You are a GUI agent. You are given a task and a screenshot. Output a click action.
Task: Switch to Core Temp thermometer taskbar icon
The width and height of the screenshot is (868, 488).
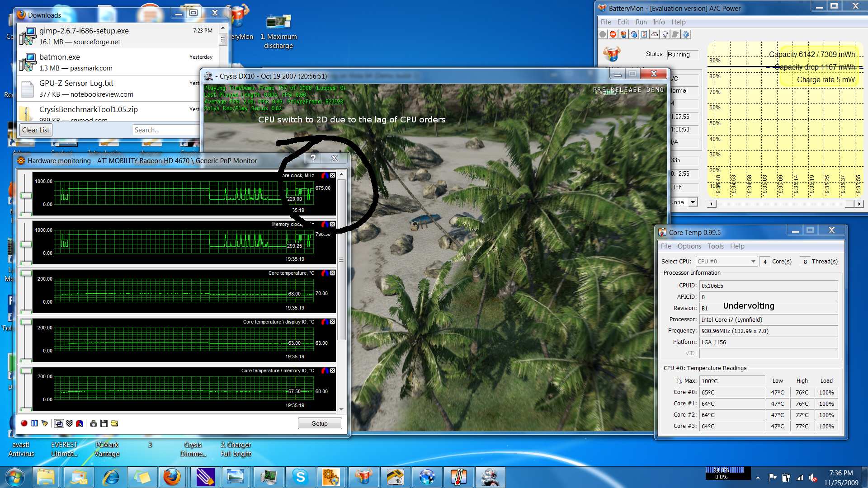[458, 477]
